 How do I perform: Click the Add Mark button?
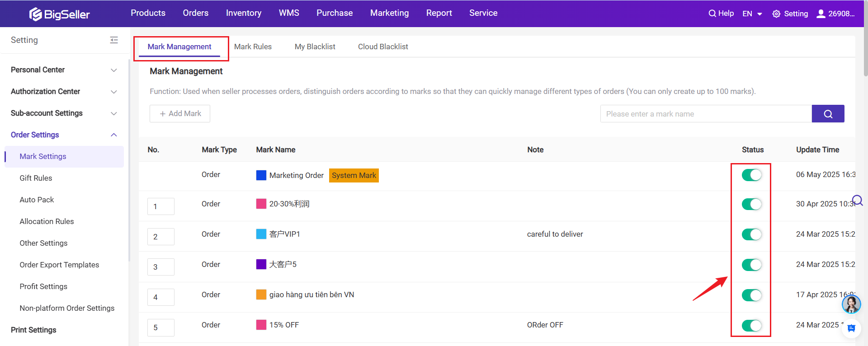[180, 114]
